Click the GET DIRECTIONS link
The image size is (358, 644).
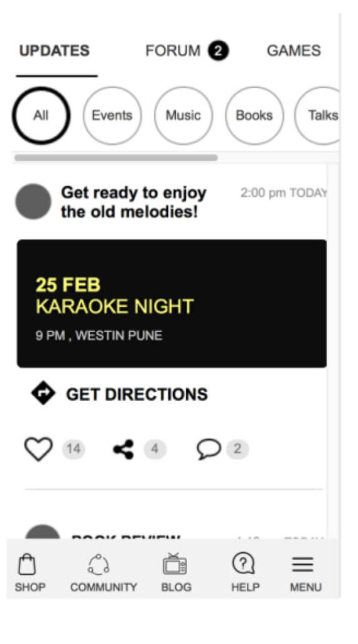(137, 394)
